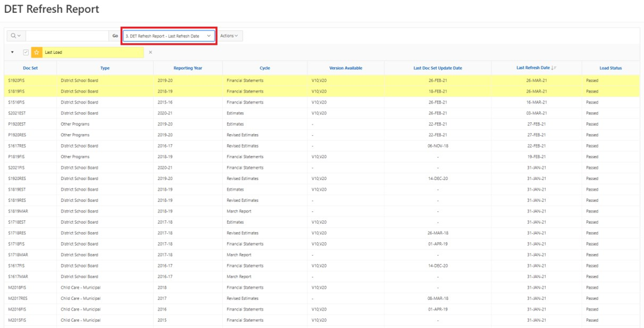Toggle the Last Load highlight checkbox
Viewport: 644px width, 328px height.
pyautogui.click(x=26, y=52)
